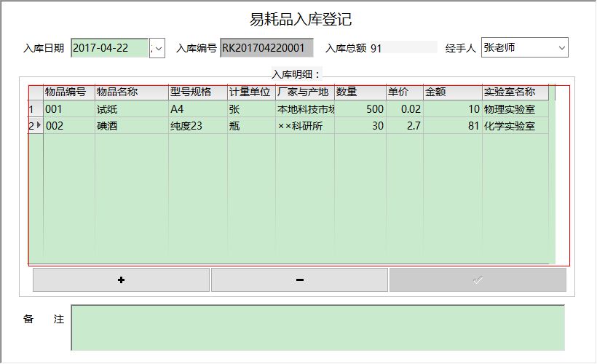The height and width of the screenshot is (364, 597).
Task: Click the quantity cell showing 500
Action: pyautogui.click(x=360, y=109)
